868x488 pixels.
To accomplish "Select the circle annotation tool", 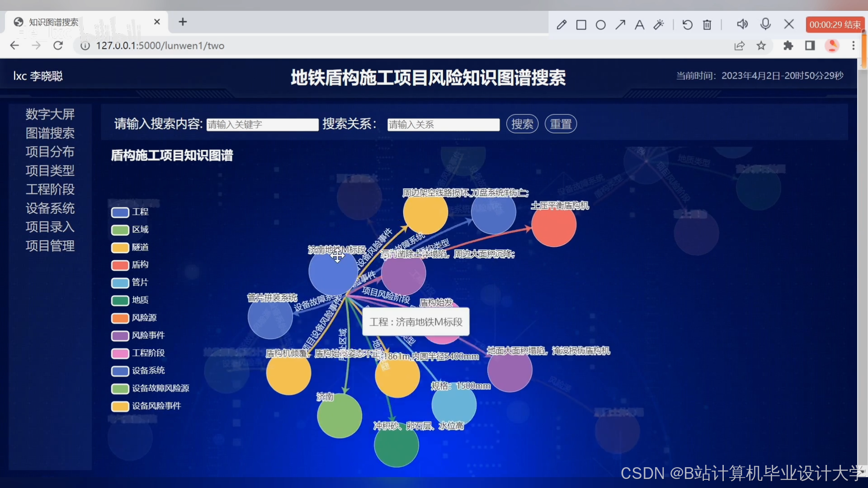I will pyautogui.click(x=601, y=24).
